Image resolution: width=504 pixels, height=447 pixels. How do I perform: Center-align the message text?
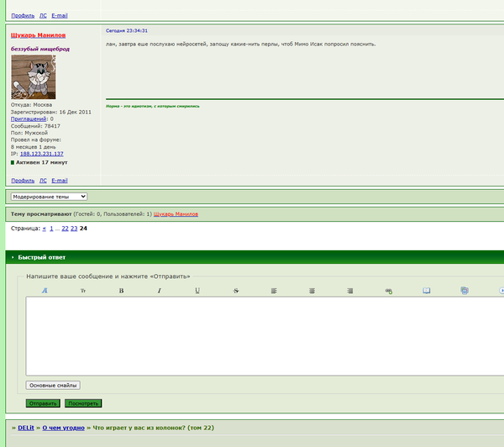point(312,291)
